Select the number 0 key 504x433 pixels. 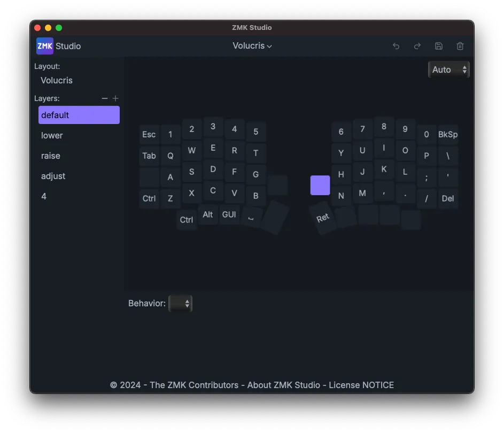pos(426,134)
